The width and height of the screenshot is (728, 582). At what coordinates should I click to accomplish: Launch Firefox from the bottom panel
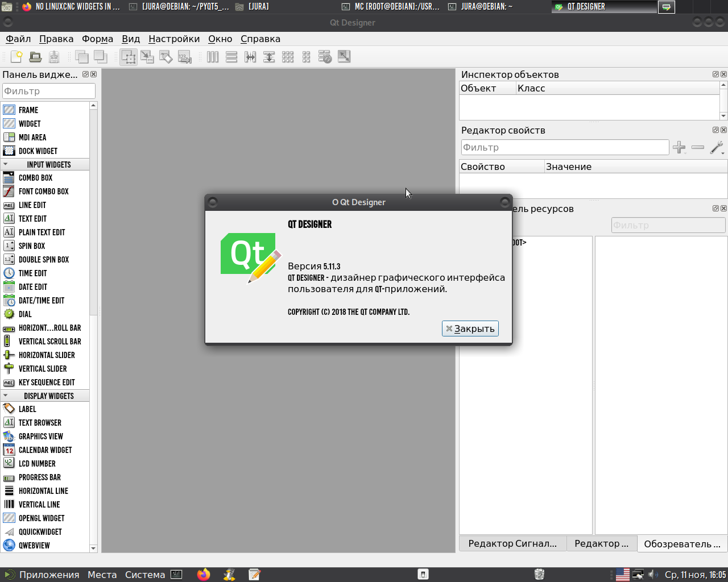[204, 575]
